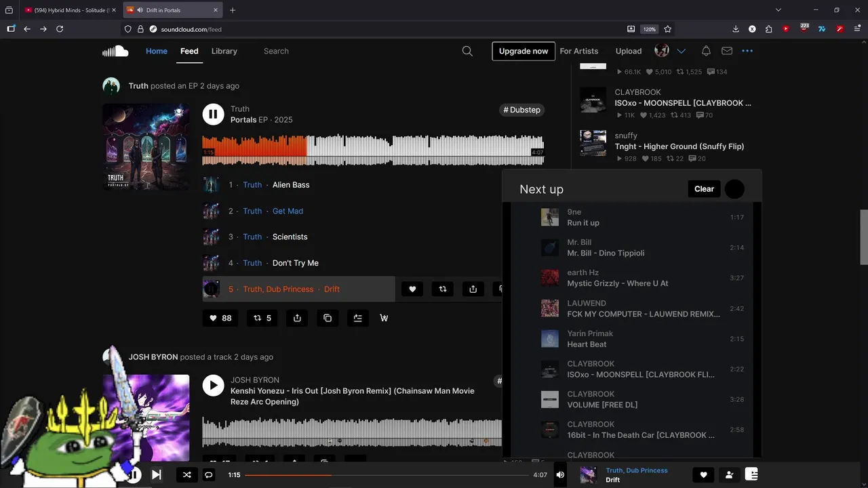
Task: Open the three-dot settings menu
Action: (x=747, y=51)
